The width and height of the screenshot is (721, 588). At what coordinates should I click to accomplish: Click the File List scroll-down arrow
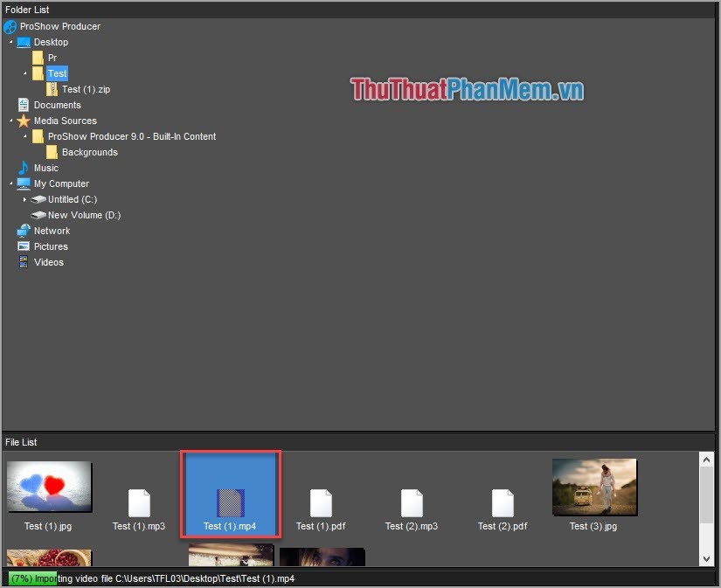click(706, 557)
